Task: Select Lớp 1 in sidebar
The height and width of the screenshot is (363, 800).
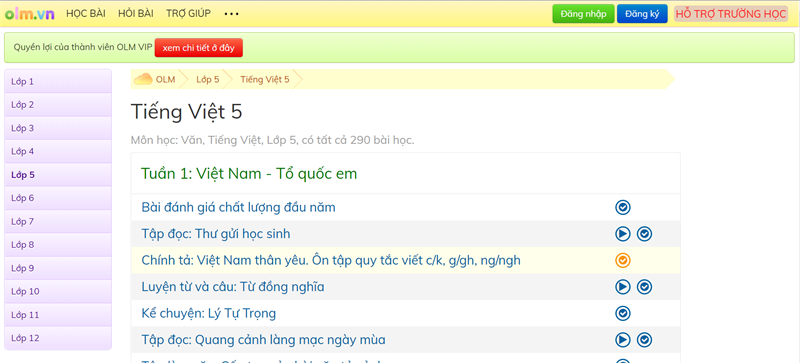Action: coord(58,81)
